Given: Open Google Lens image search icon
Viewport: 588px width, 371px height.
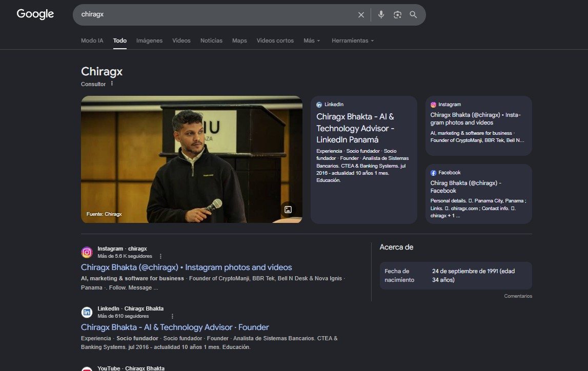Looking at the screenshot, I should pyautogui.click(x=397, y=15).
